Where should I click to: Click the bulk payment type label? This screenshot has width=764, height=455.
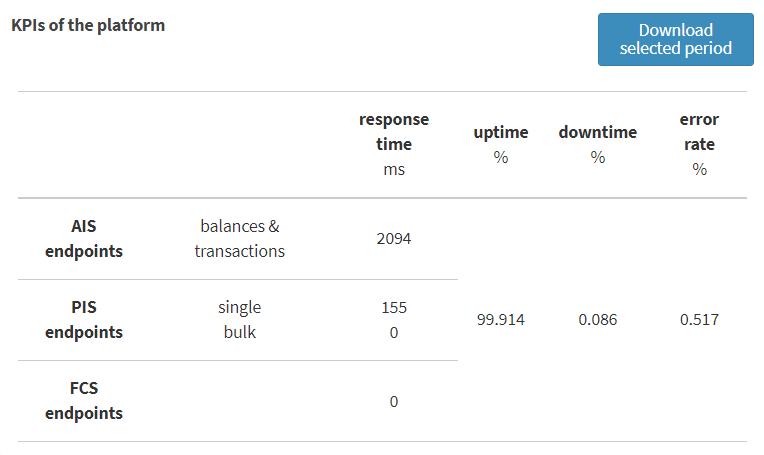tap(239, 332)
